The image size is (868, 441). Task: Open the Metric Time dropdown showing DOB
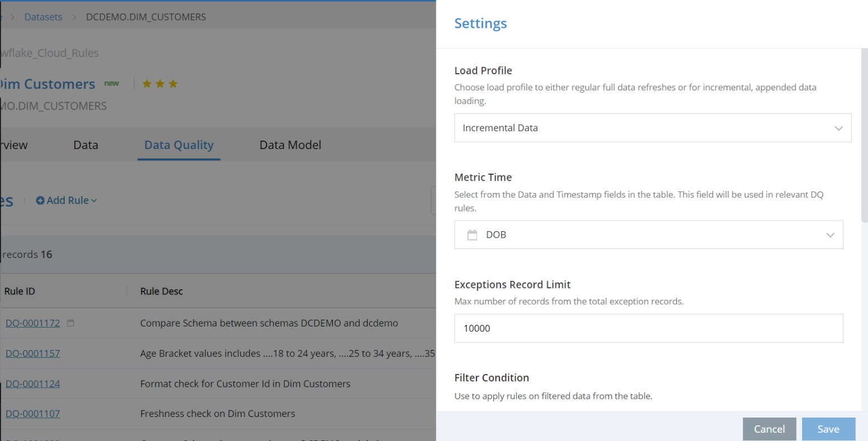coord(648,234)
